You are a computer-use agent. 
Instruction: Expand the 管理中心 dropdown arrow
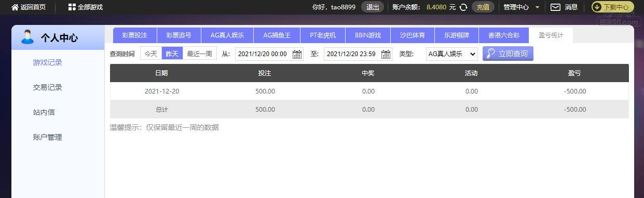537,7
